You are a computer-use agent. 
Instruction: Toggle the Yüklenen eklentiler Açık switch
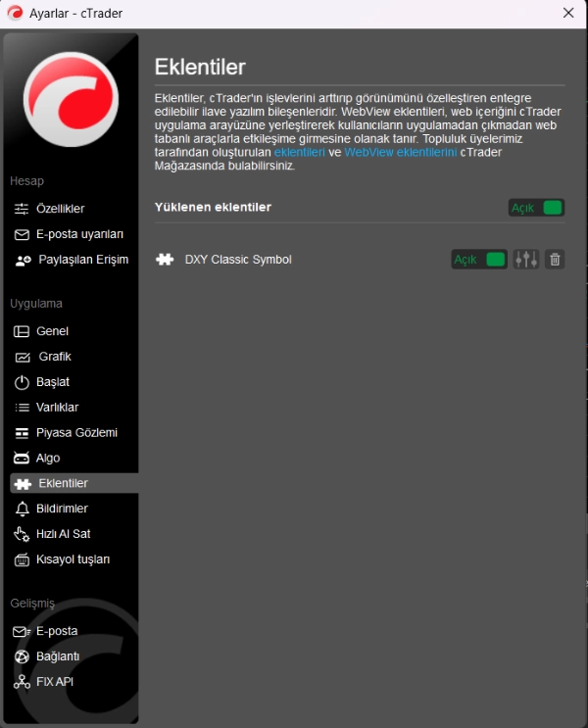537,208
